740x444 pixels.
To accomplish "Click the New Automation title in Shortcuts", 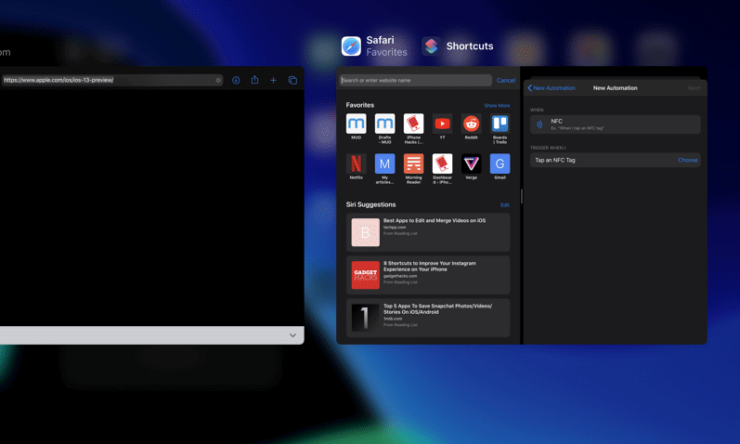I will click(x=615, y=88).
